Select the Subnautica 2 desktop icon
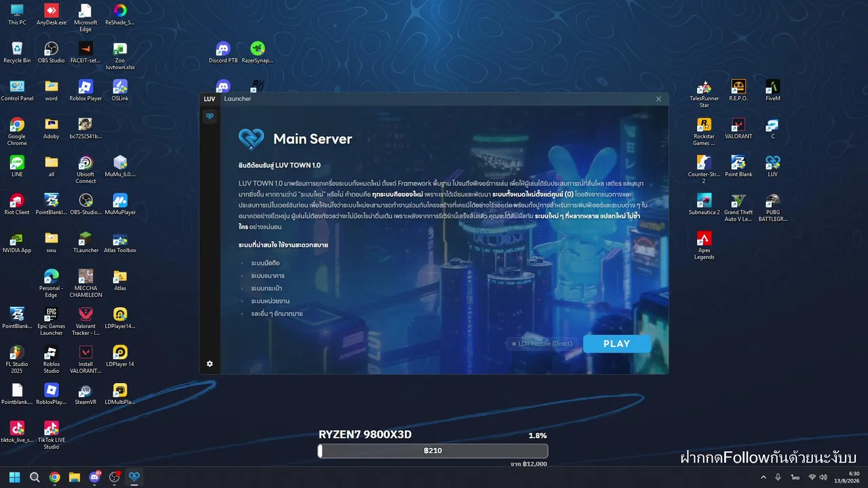This screenshot has height=488, width=868. pos(704,204)
